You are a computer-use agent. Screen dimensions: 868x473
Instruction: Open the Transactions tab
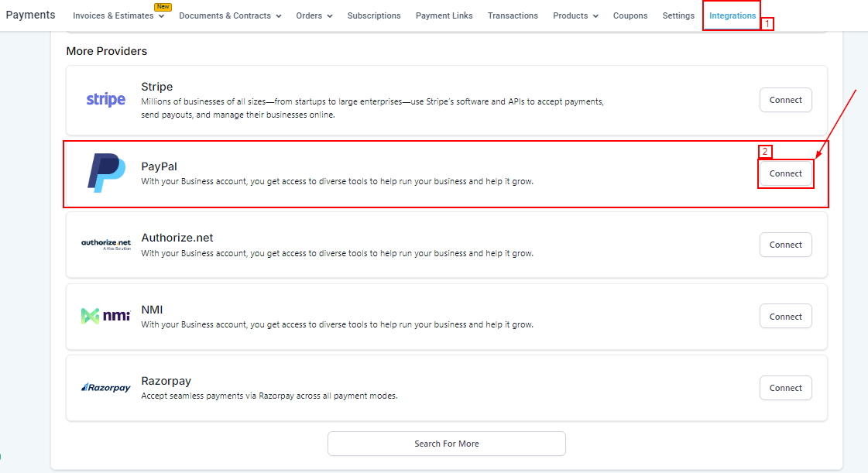513,15
